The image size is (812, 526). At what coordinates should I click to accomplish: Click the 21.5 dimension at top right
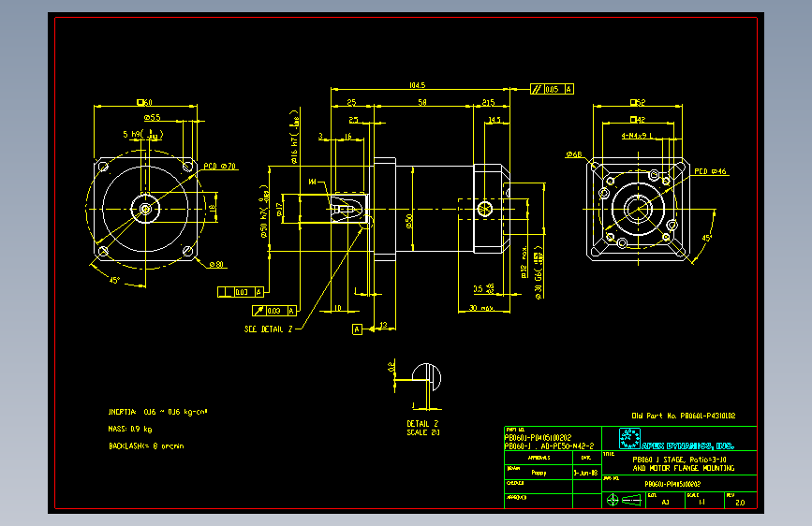point(488,103)
